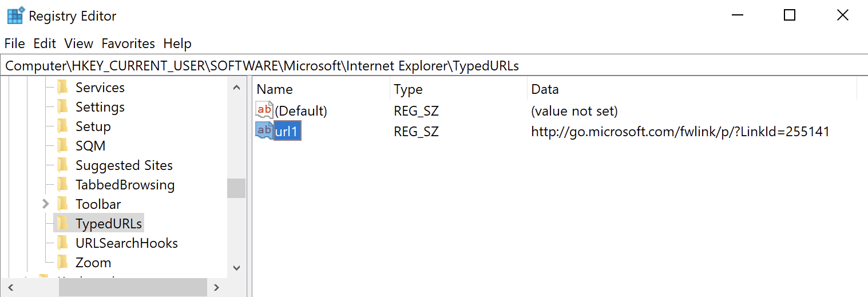Click tree scrollbar up arrow
This screenshot has height=297, width=868.
coord(236,88)
